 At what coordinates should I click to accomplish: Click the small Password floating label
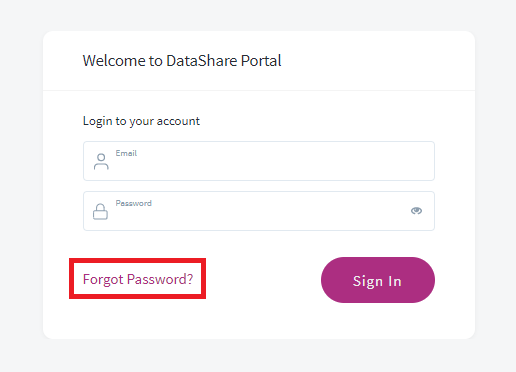[133, 203]
